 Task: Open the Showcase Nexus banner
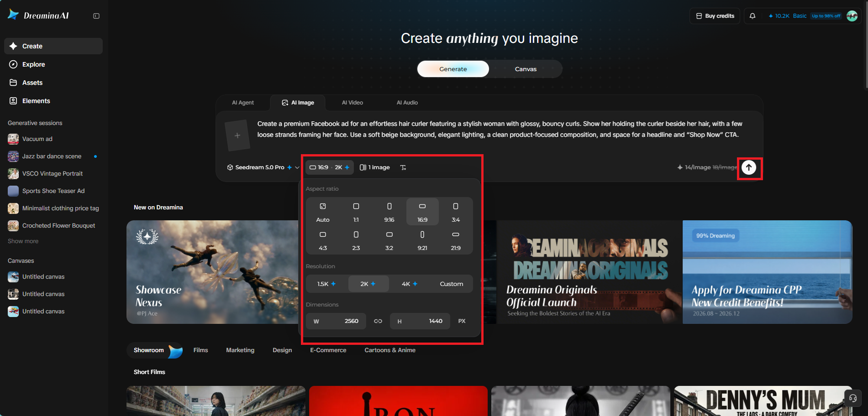212,272
